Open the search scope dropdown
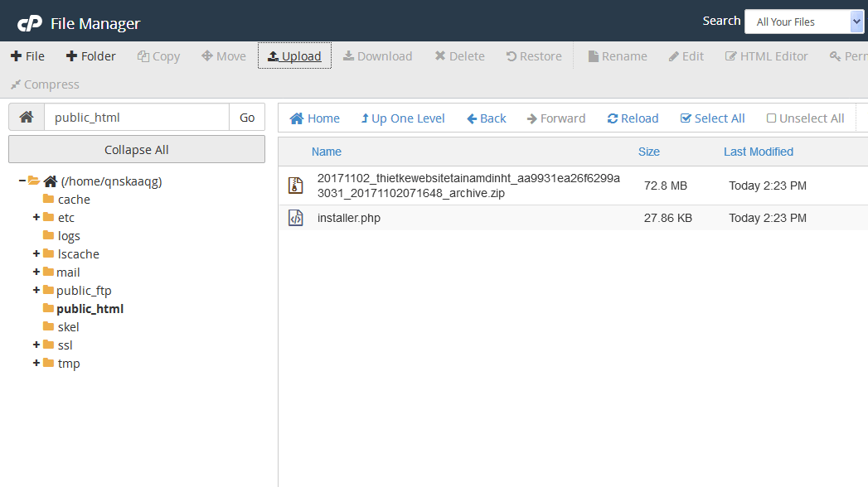The height and width of the screenshot is (487, 868). point(803,22)
